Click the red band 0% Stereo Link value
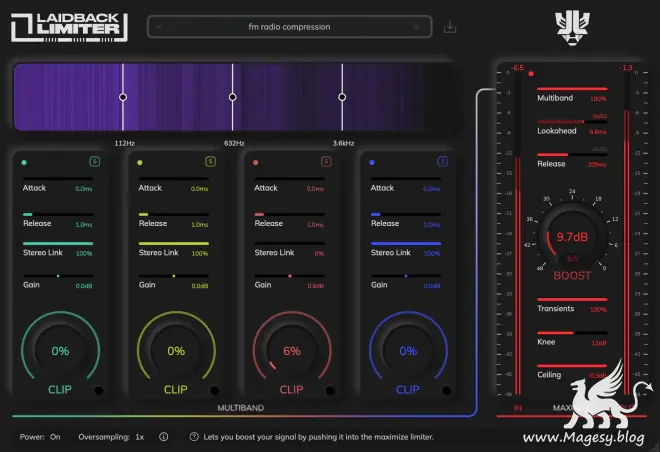Viewport: 660px width, 452px height. 319,253
